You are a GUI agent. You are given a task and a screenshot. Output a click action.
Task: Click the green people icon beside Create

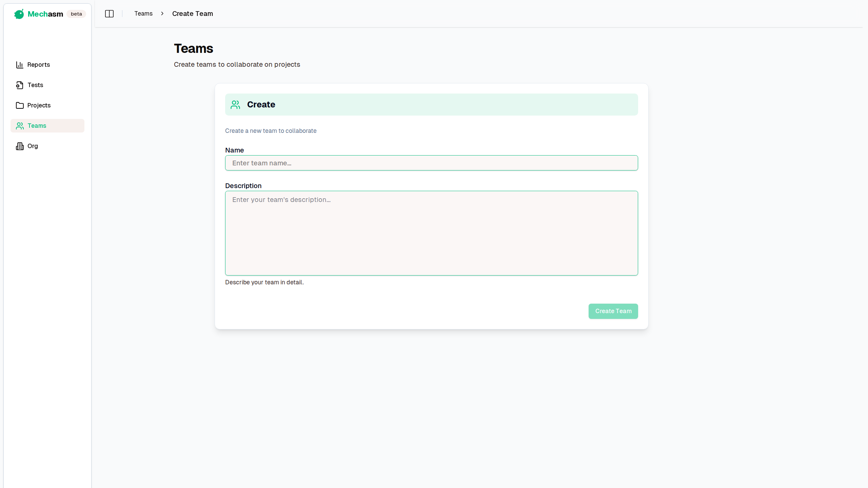235,104
